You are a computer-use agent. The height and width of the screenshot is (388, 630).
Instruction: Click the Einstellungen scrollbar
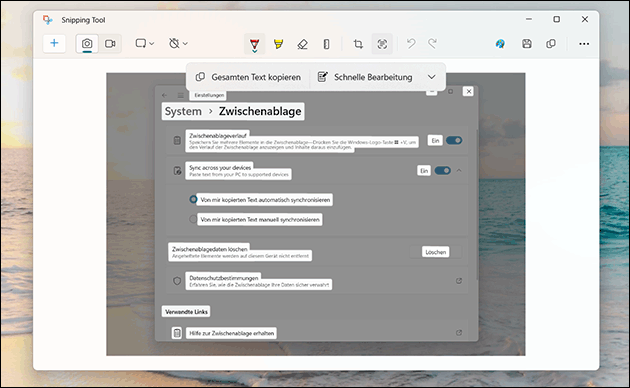pos(477,205)
